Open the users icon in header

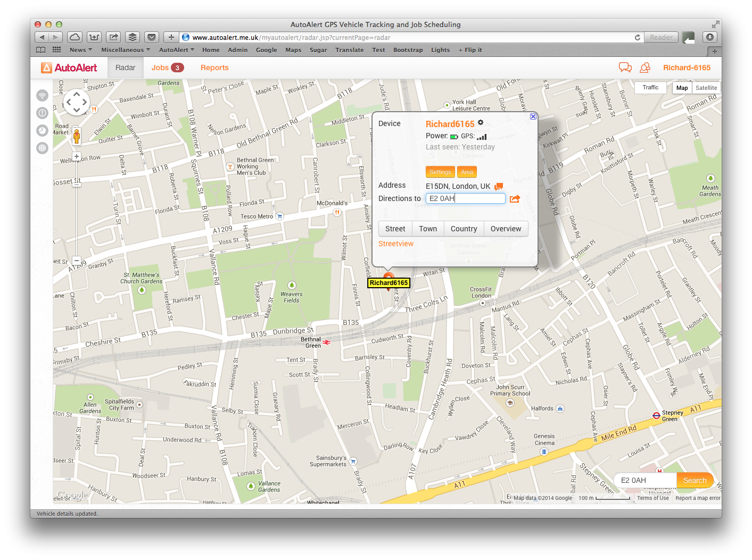point(645,68)
